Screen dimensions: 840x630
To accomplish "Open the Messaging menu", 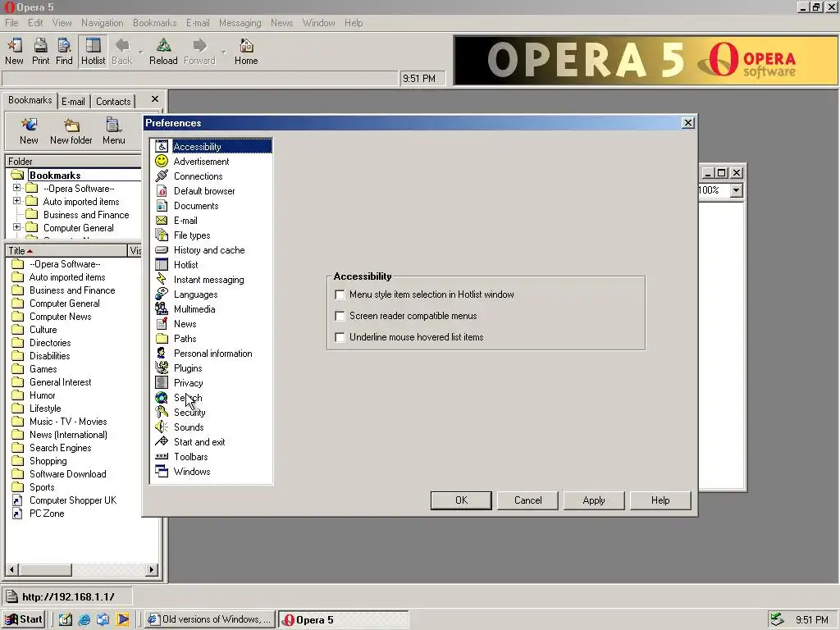I will [x=240, y=22].
